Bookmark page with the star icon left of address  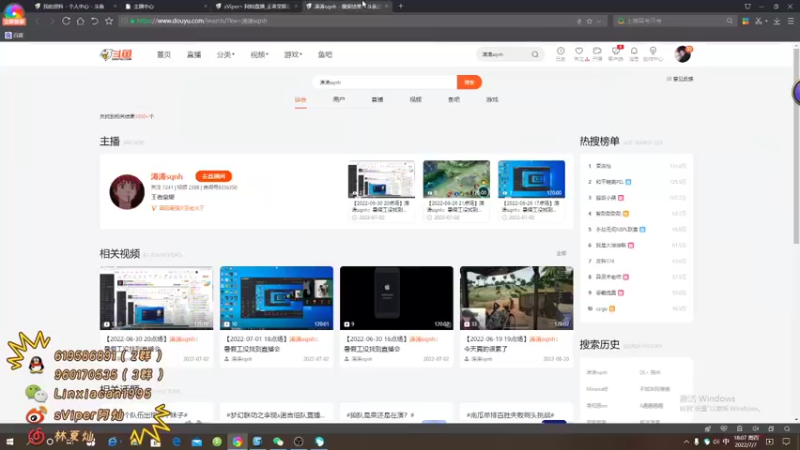(x=109, y=21)
